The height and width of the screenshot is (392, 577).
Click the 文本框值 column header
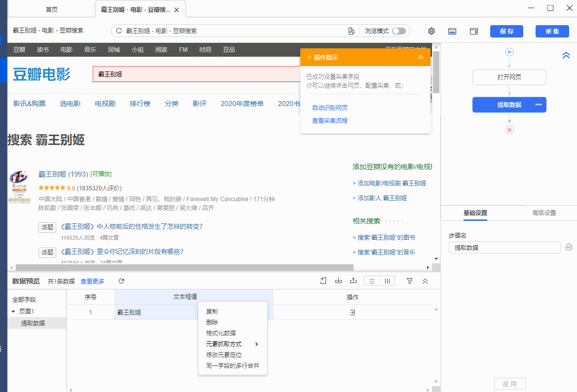pos(193,297)
